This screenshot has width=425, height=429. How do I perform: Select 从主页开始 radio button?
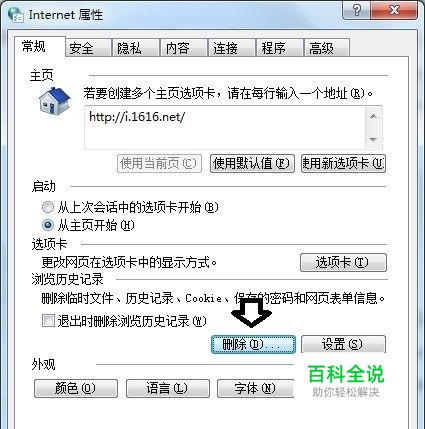coord(48,225)
